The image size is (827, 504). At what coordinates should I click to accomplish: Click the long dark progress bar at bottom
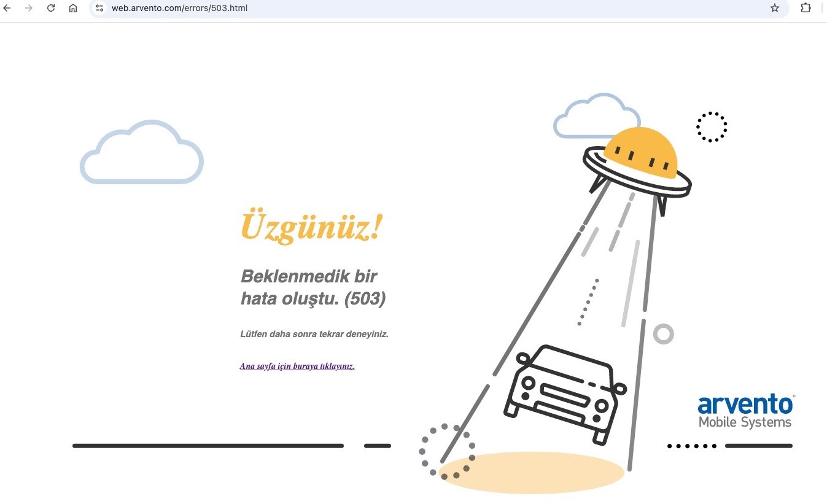click(x=209, y=446)
